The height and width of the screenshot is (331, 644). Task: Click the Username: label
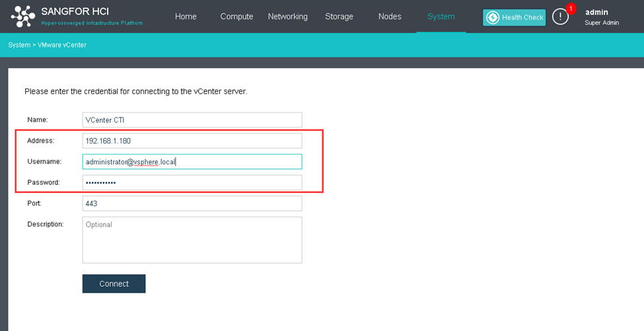click(44, 161)
